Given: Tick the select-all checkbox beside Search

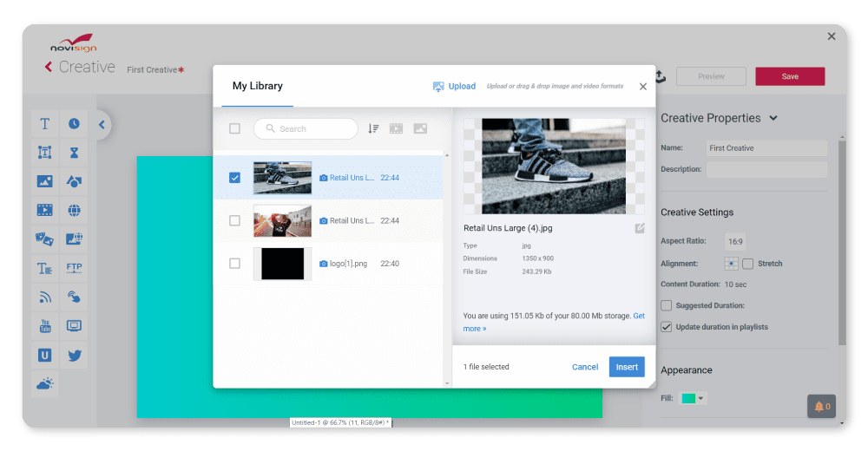Looking at the screenshot, I should click(234, 128).
